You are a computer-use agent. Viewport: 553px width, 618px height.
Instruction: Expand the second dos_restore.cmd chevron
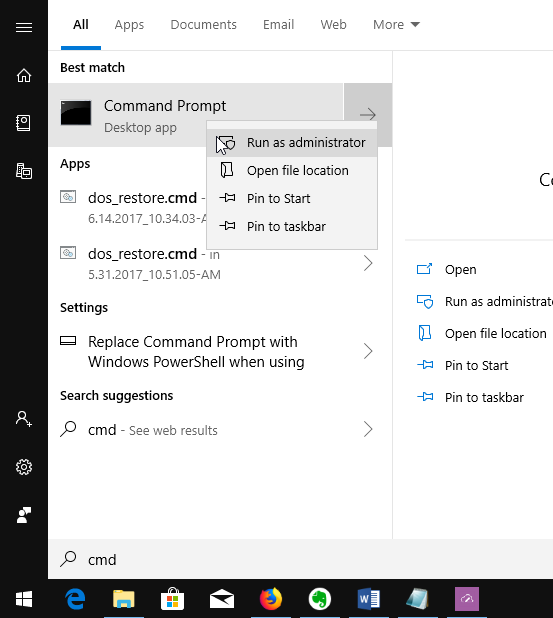point(368,263)
